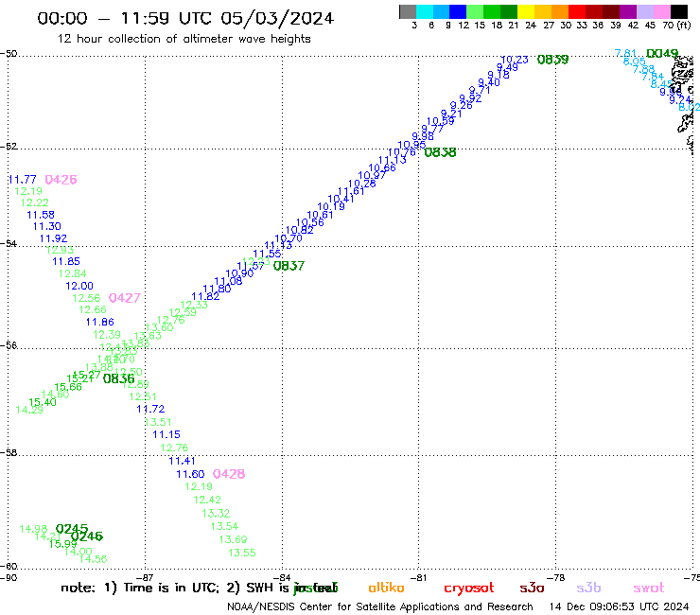Viewport: 700px width, 615px height.
Task: Click the wave height value 11.30
Action: 46,226
